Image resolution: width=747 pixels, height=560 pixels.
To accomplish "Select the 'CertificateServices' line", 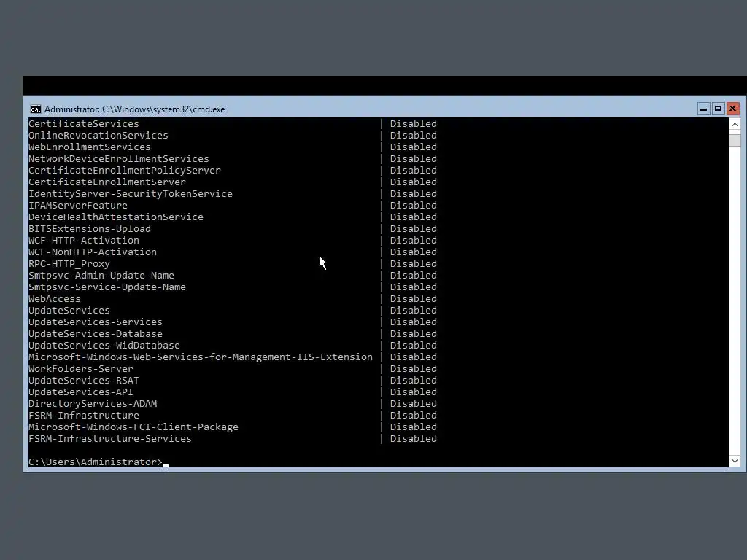I will tap(84, 124).
